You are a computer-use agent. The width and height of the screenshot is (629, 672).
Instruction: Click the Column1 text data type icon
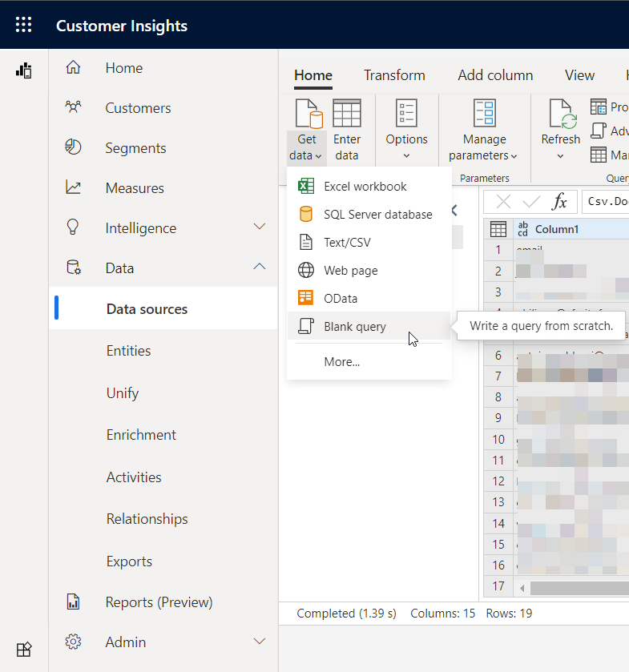tap(522, 229)
